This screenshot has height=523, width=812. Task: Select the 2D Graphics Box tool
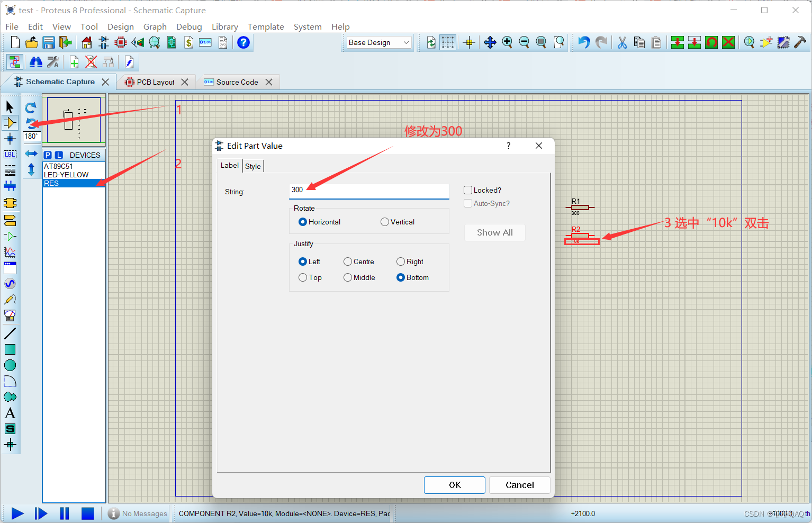[10, 349]
